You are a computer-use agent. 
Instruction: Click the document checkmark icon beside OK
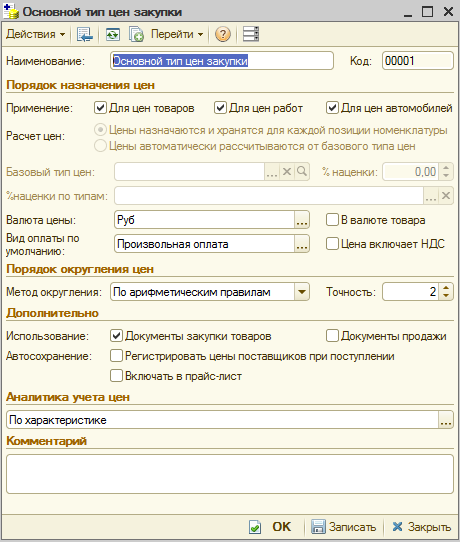coord(255,527)
